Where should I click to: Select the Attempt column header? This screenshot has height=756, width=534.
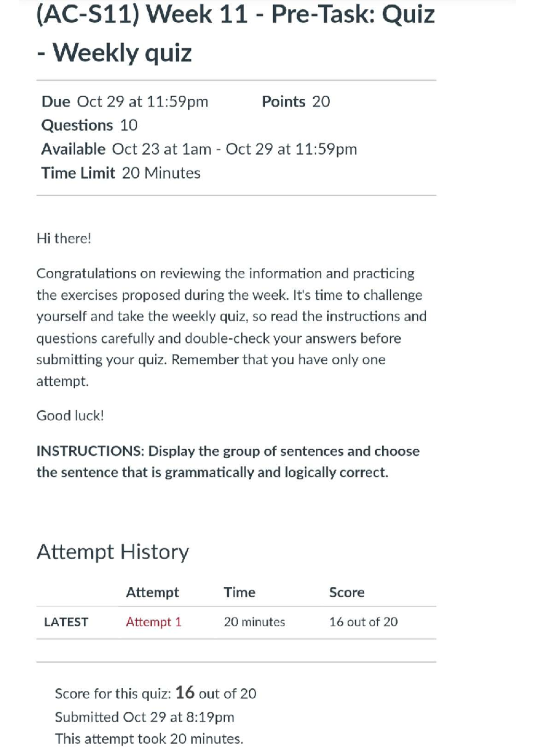point(152,592)
